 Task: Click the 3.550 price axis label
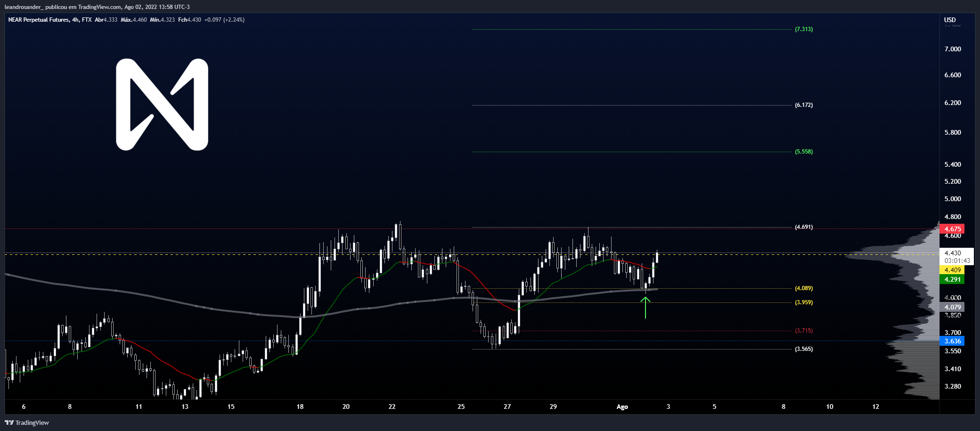click(953, 351)
